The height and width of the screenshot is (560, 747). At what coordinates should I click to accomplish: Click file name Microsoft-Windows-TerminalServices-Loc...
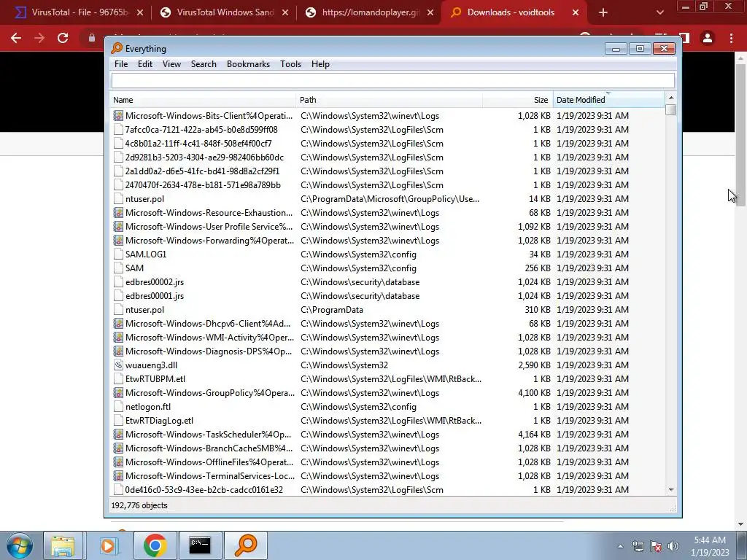click(210, 475)
